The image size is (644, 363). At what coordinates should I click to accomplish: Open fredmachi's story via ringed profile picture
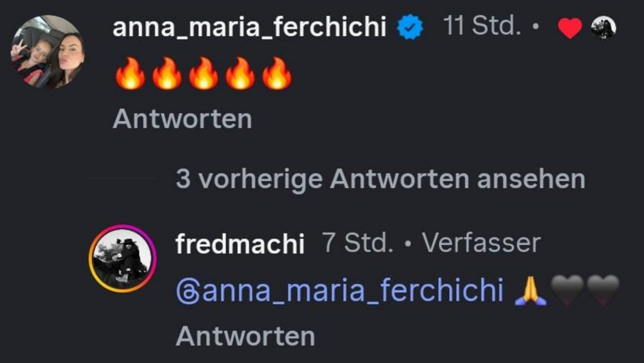(x=123, y=259)
